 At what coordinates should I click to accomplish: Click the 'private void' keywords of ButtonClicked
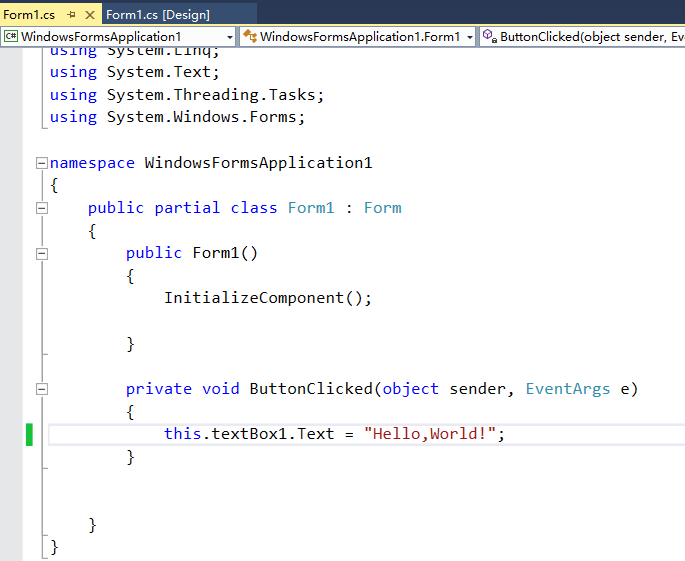pos(183,389)
